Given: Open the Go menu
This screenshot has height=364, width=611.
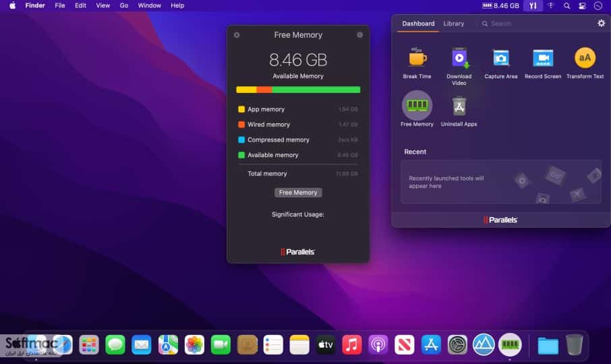Looking at the screenshot, I should pyautogui.click(x=124, y=5).
